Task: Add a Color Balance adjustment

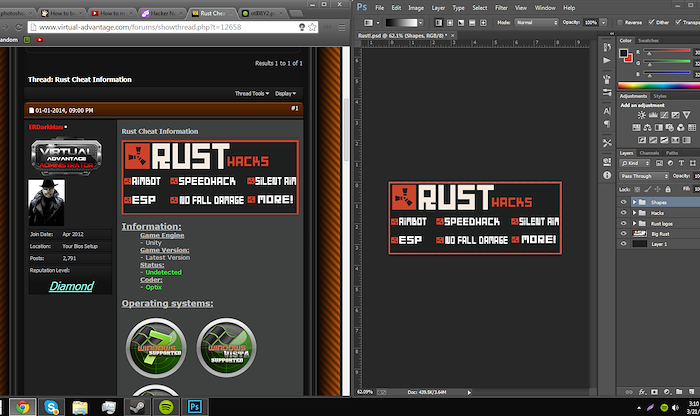Action: click(x=647, y=128)
